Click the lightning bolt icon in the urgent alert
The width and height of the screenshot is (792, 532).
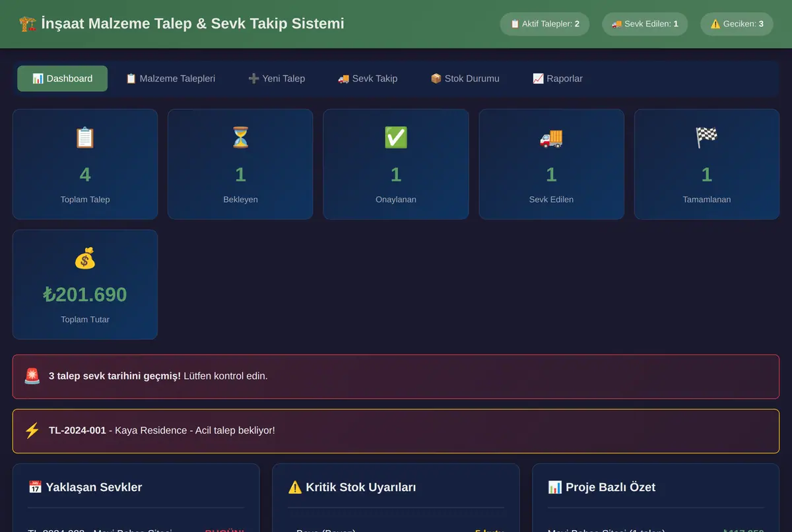point(32,430)
